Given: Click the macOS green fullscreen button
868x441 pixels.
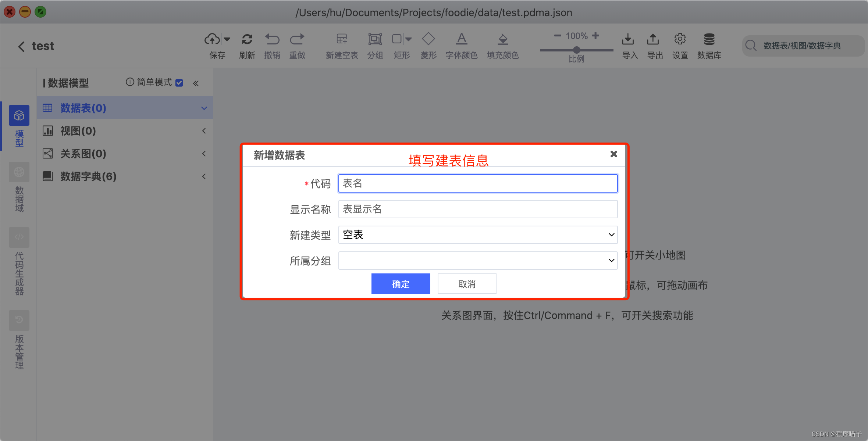Looking at the screenshot, I should coord(40,12).
